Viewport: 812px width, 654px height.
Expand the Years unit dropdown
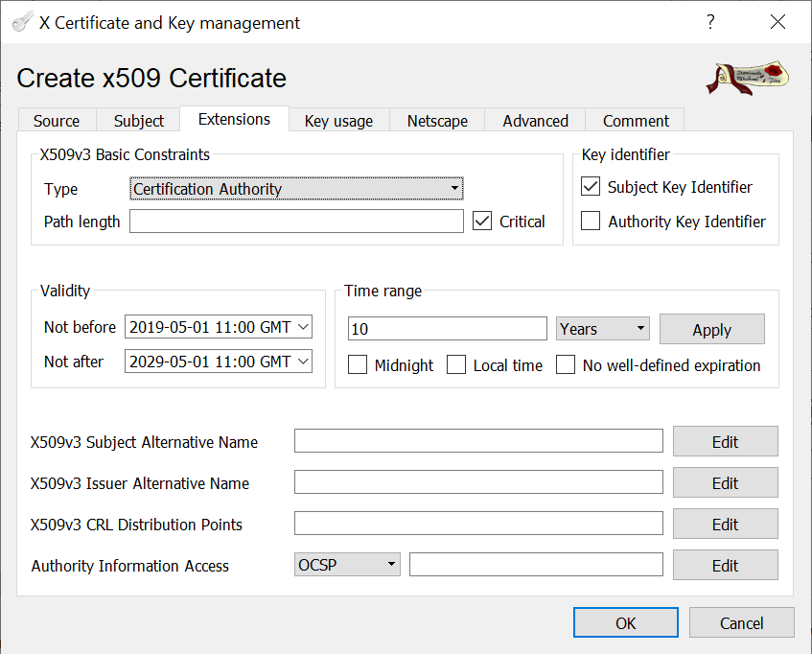pyautogui.click(x=602, y=329)
